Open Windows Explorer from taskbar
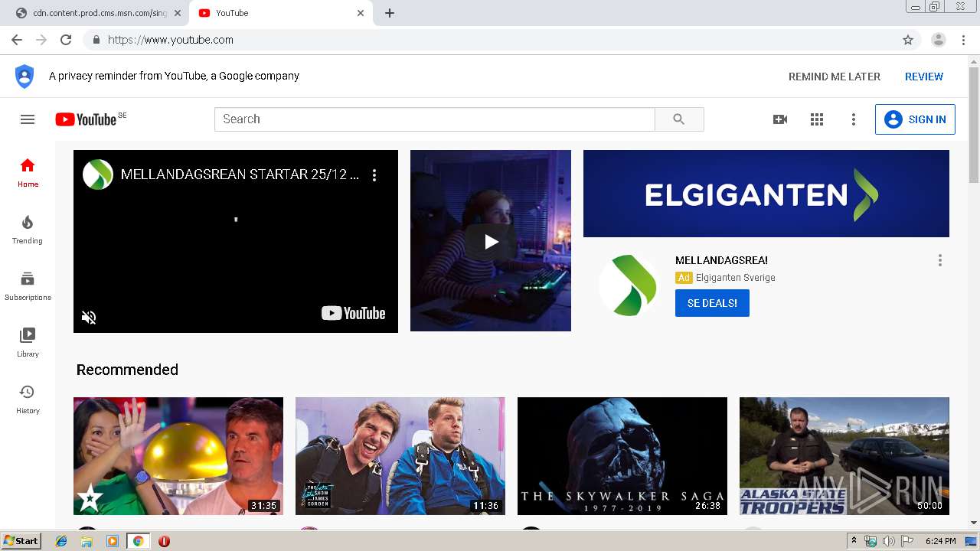The height and width of the screenshot is (551, 980). tap(87, 541)
